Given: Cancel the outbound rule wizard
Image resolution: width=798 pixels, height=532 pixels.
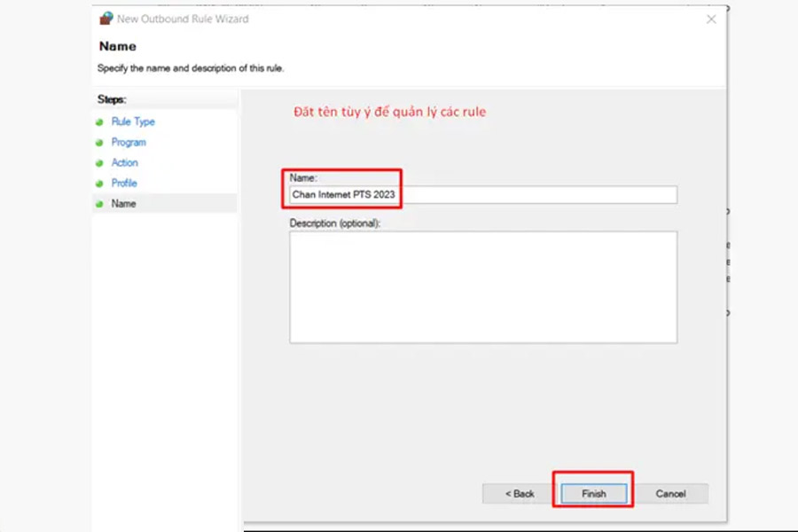Looking at the screenshot, I should tap(670, 493).
